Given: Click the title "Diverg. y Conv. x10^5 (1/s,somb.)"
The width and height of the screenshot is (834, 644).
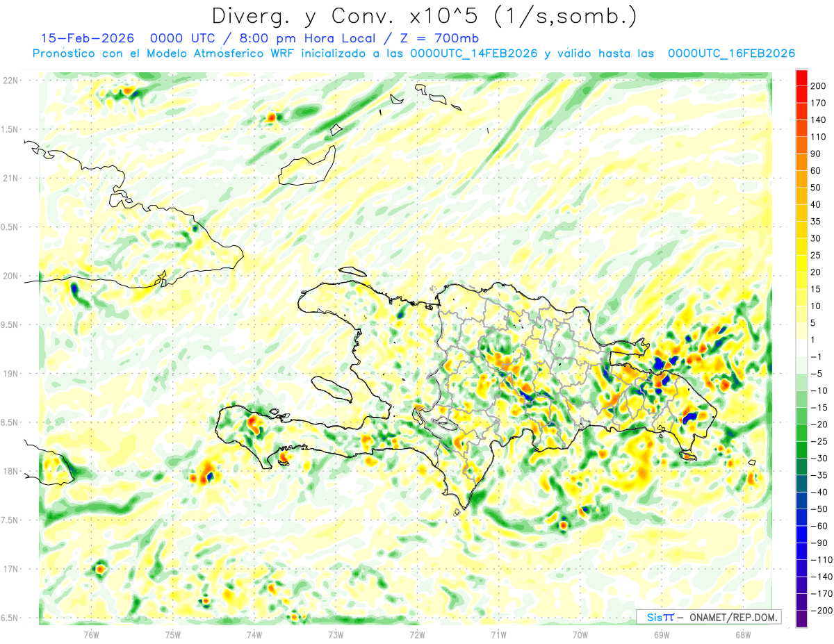Looking at the screenshot, I should pos(424,16).
